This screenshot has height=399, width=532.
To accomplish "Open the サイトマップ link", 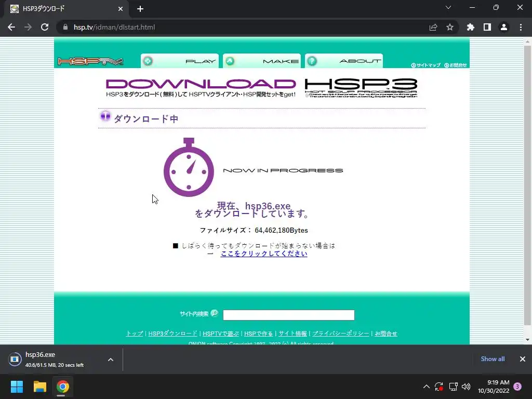I will [x=426, y=65].
